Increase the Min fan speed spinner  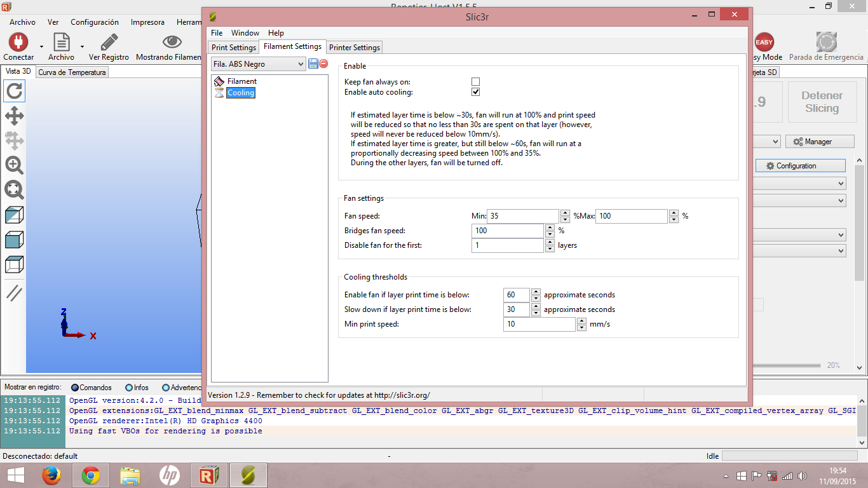click(x=565, y=213)
